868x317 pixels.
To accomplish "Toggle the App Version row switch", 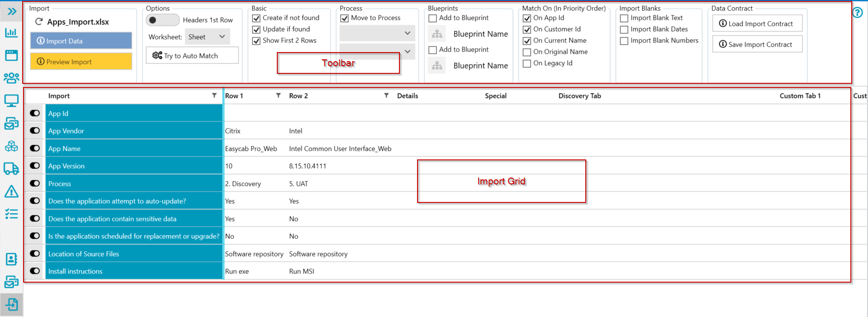I will tap(35, 165).
